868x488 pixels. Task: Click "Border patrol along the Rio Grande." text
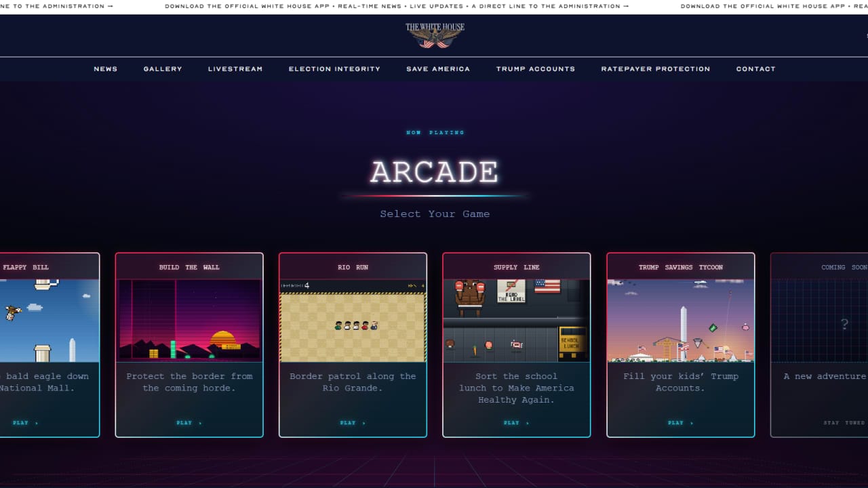(353, 382)
